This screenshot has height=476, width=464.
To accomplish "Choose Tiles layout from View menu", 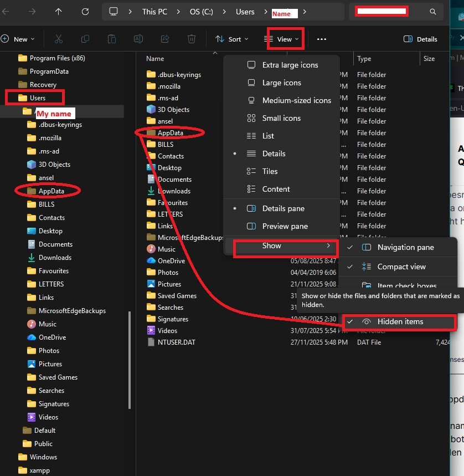I will [x=270, y=171].
